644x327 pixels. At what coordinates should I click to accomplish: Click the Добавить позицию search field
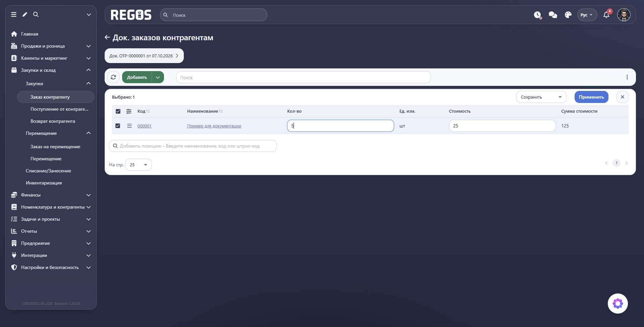(x=193, y=146)
